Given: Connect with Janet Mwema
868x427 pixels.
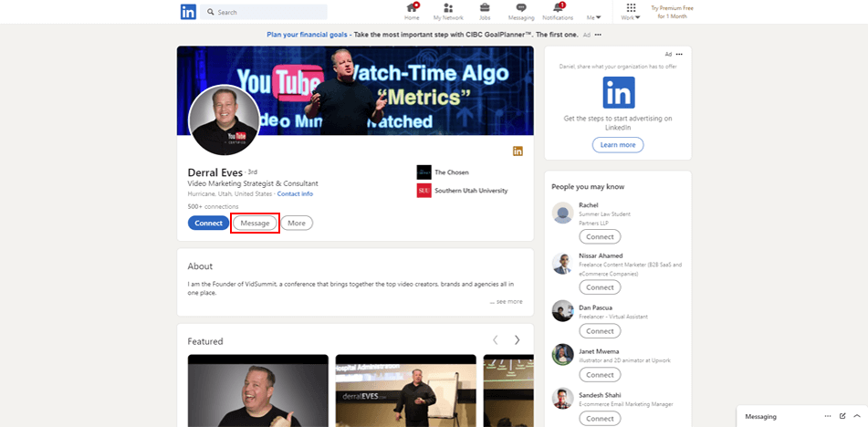Looking at the screenshot, I should click(600, 375).
